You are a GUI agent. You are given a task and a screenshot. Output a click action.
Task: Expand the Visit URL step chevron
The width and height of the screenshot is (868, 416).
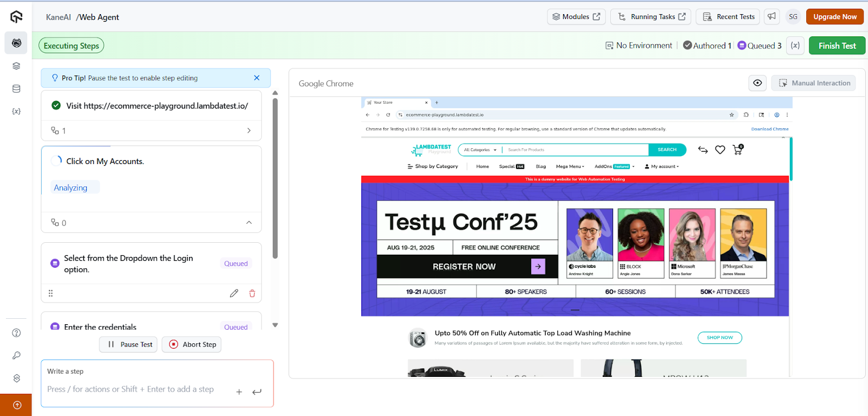click(249, 130)
